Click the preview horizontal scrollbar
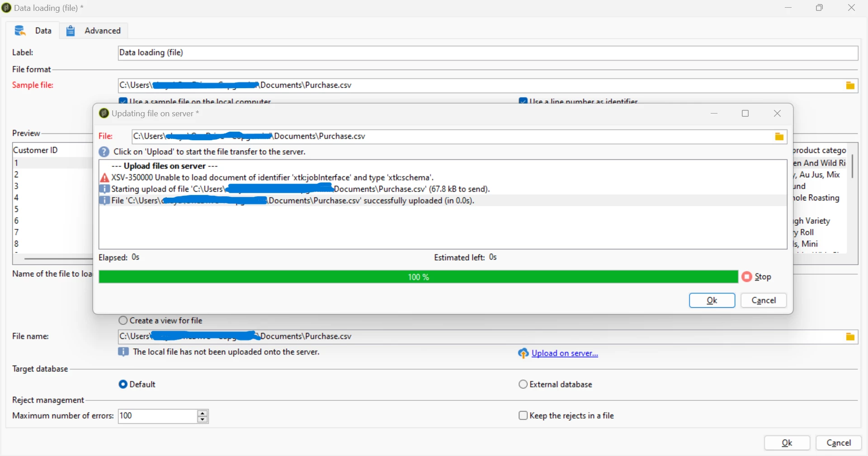Screen dimensions: 868x456 [58, 259]
